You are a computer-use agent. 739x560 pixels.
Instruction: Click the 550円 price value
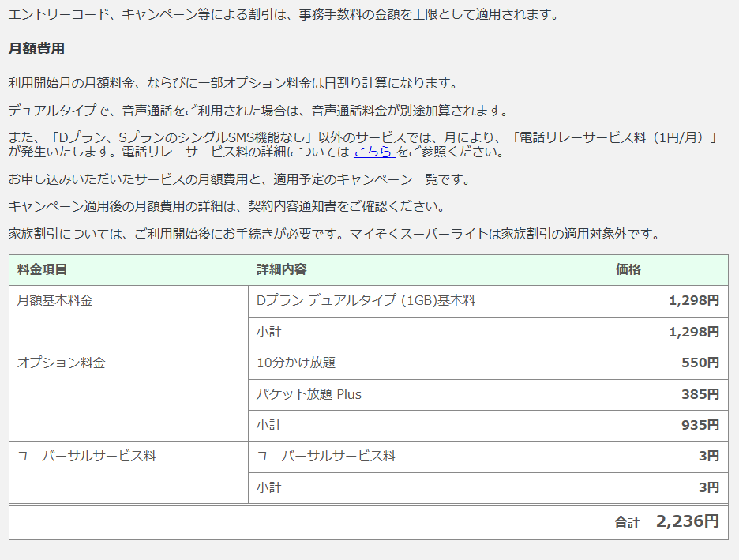tap(700, 363)
